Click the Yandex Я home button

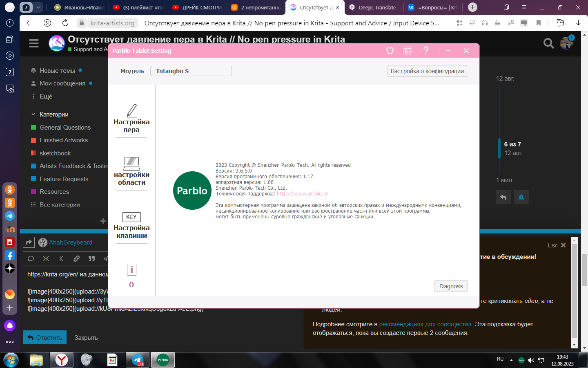coord(47,23)
